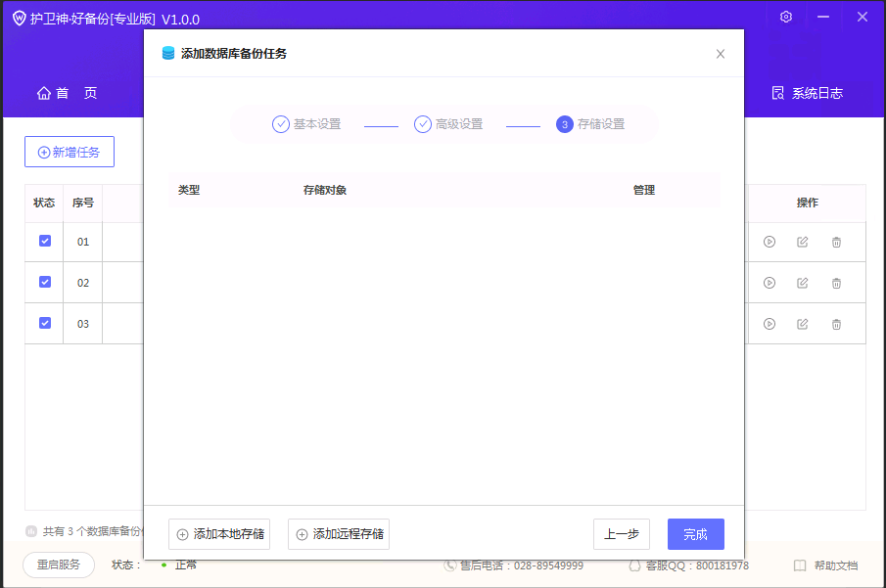Go to the 高级设置 step
The width and height of the screenshot is (886, 588).
point(448,124)
